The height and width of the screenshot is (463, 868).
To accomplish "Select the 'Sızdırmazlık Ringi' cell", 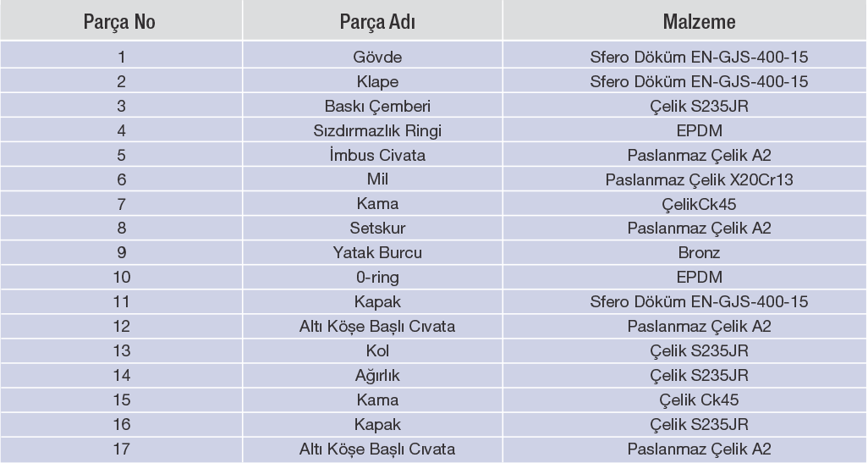I will pyautogui.click(x=376, y=131).
